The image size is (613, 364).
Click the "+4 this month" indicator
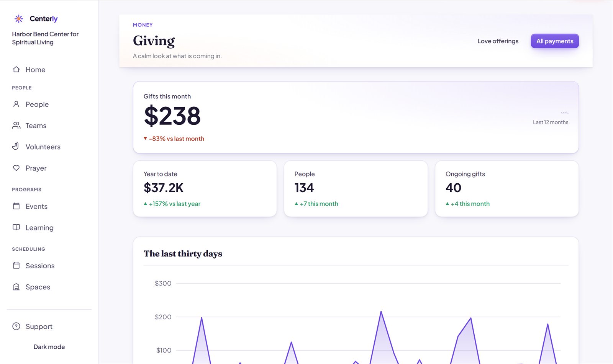point(468,204)
